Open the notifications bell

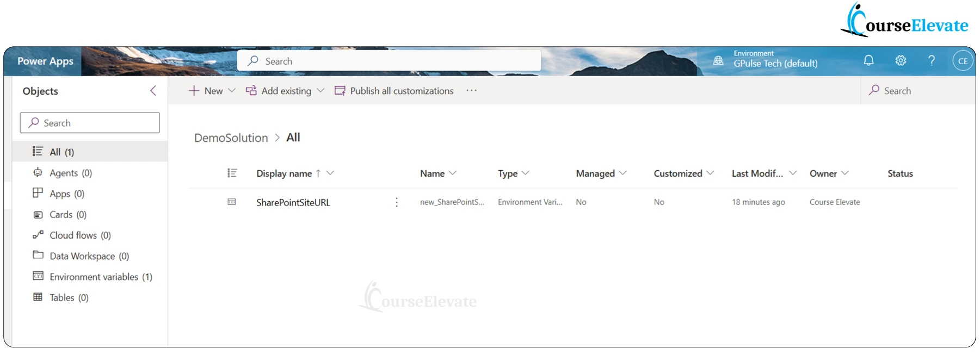click(x=868, y=60)
